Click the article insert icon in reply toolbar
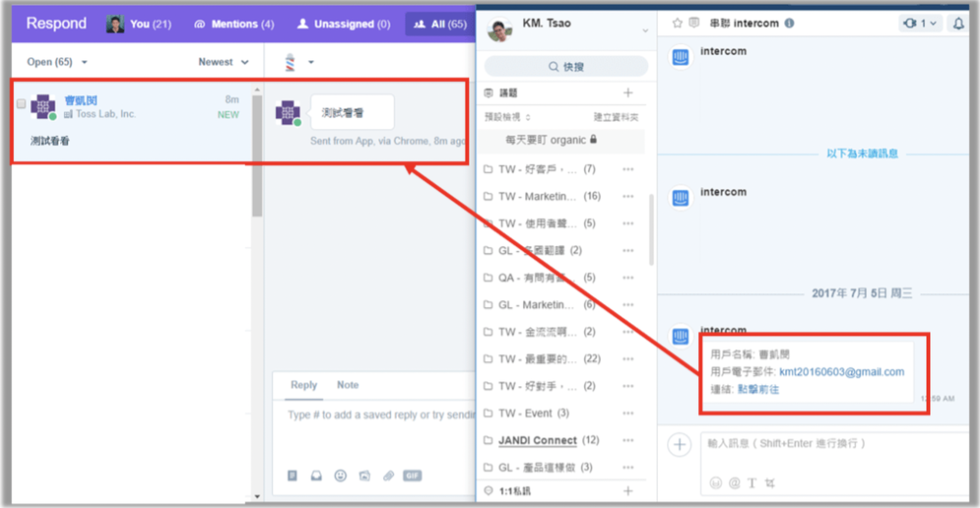Viewport: 980px width, 508px height. coord(292,476)
